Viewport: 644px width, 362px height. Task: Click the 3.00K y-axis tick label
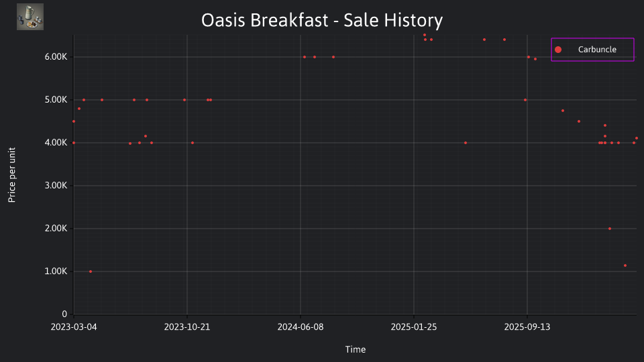pos(56,186)
